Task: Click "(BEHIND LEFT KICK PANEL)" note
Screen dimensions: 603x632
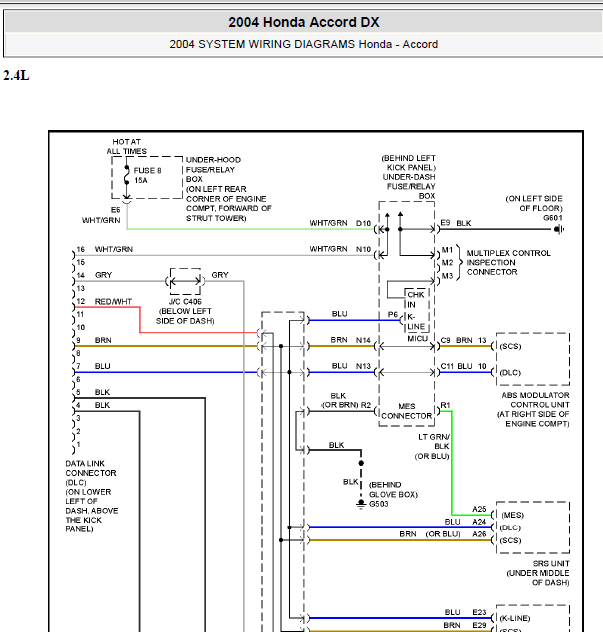Action: 409,163
